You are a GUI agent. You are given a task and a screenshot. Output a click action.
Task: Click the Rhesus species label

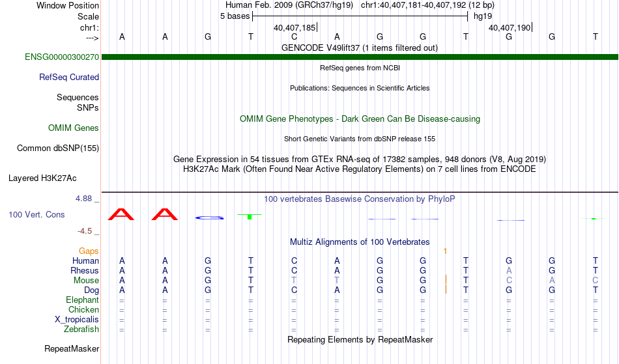pyautogui.click(x=85, y=270)
